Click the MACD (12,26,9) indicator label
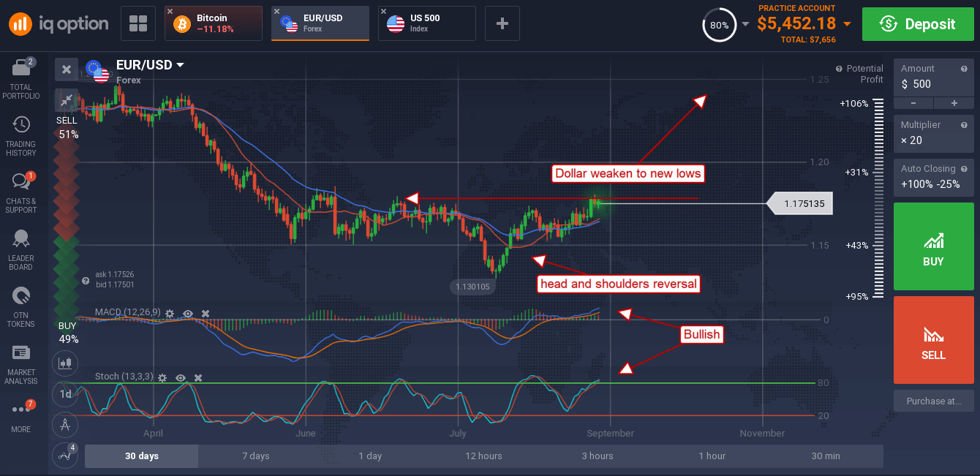This screenshot has width=980, height=476. coord(128,313)
